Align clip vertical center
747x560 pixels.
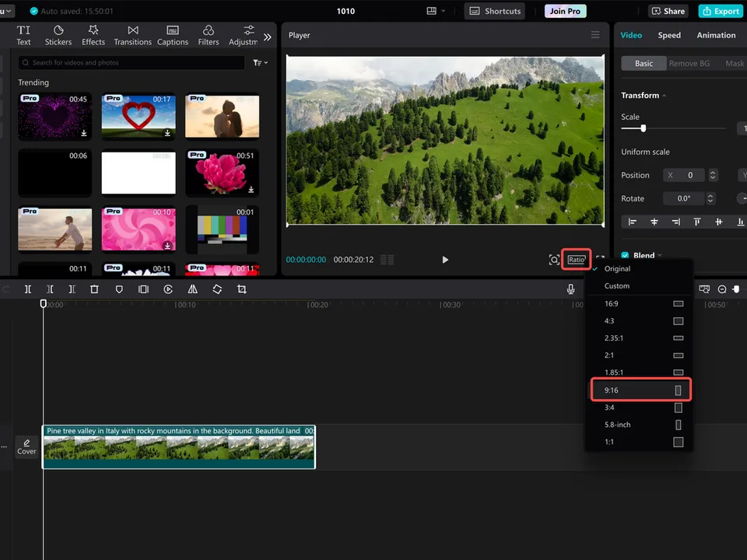click(x=718, y=222)
